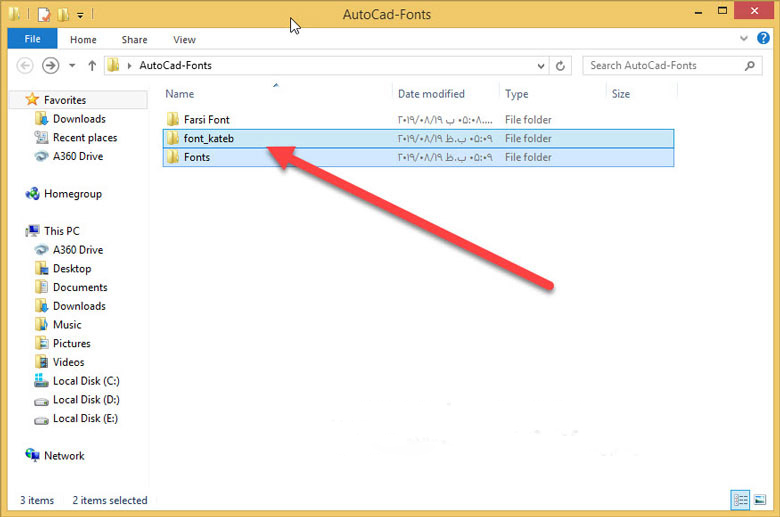Image resolution: width=780 pixels, height=517 pixels.
Task: Maximize the AutoCad-Fonts window
Action: click(x=722, y=10)
